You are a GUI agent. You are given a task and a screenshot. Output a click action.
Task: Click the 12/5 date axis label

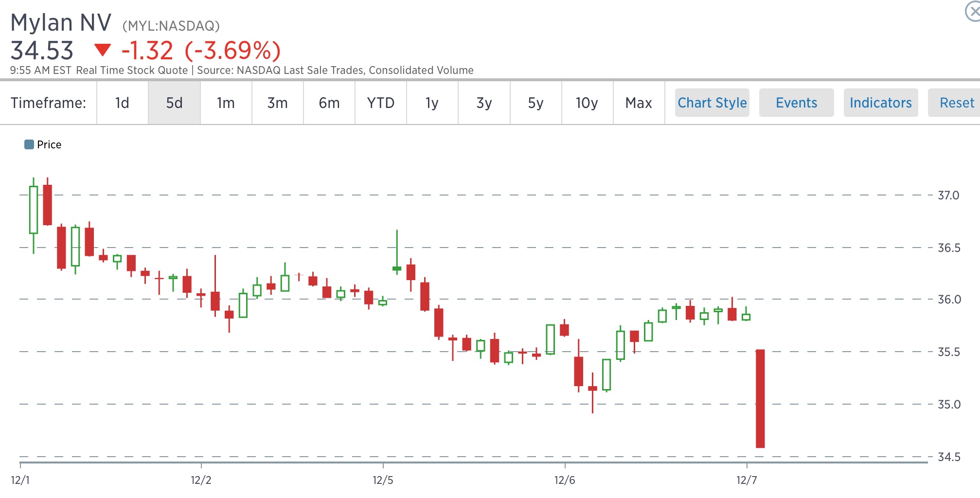(383, 480)
